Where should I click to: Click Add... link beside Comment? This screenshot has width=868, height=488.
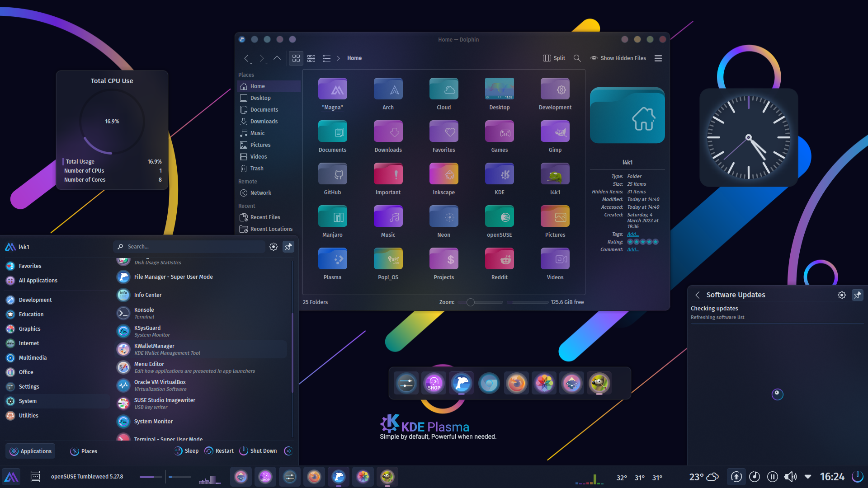[x=633, y=249]
